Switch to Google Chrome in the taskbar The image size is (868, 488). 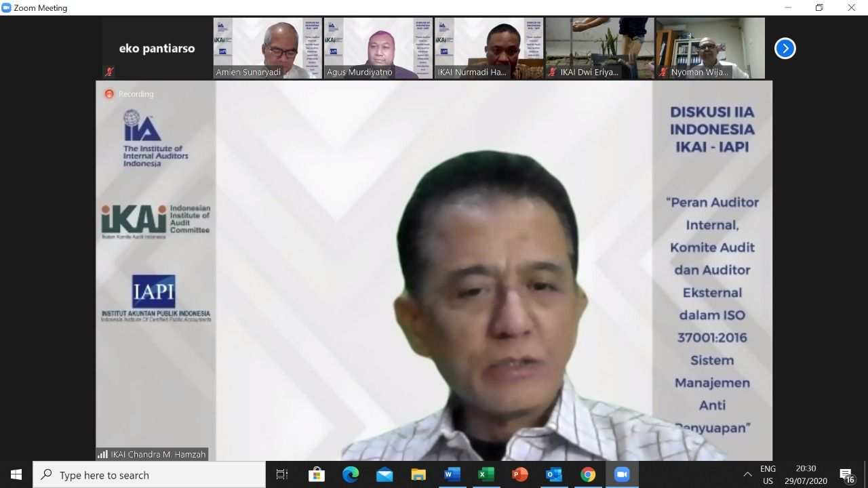(588, 474)
